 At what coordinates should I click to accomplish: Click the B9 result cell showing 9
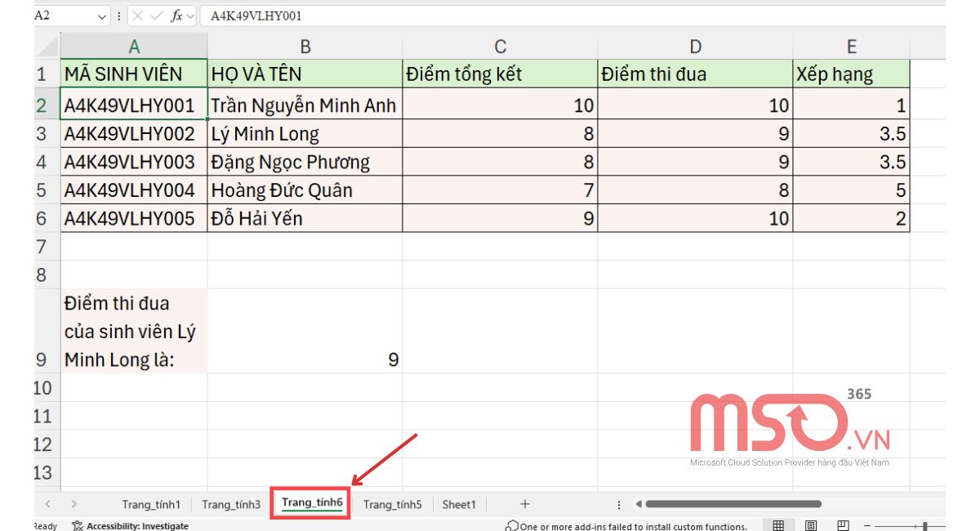(305, 331)
